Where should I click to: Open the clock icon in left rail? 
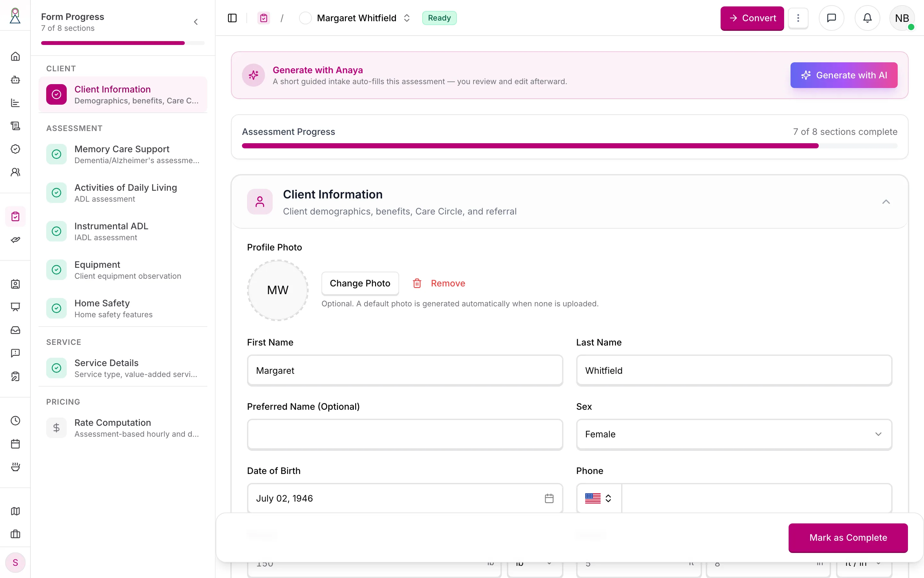[x=15, y=421]
